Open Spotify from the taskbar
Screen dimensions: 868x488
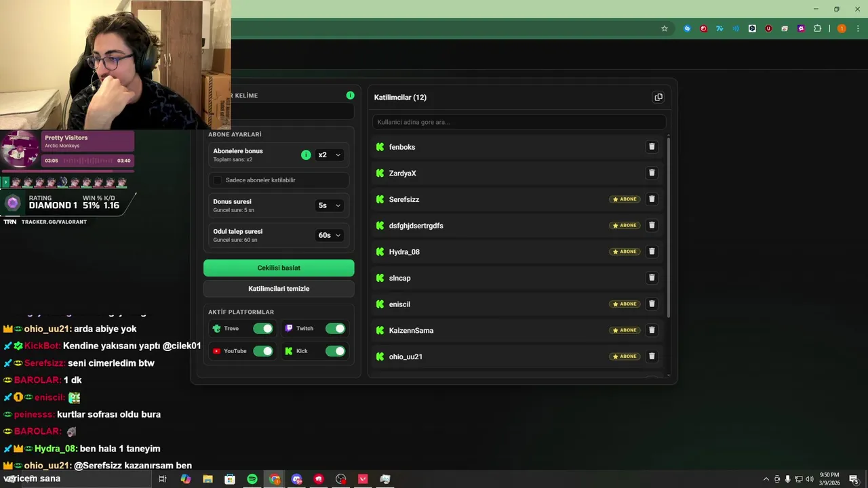[252, 479]
